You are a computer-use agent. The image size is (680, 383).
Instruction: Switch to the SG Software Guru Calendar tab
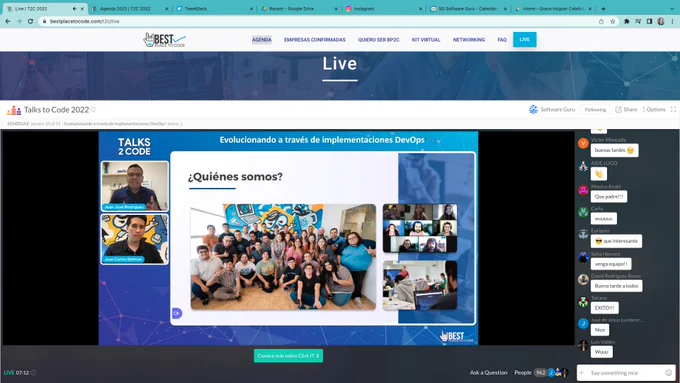click(x=468, y=9)
